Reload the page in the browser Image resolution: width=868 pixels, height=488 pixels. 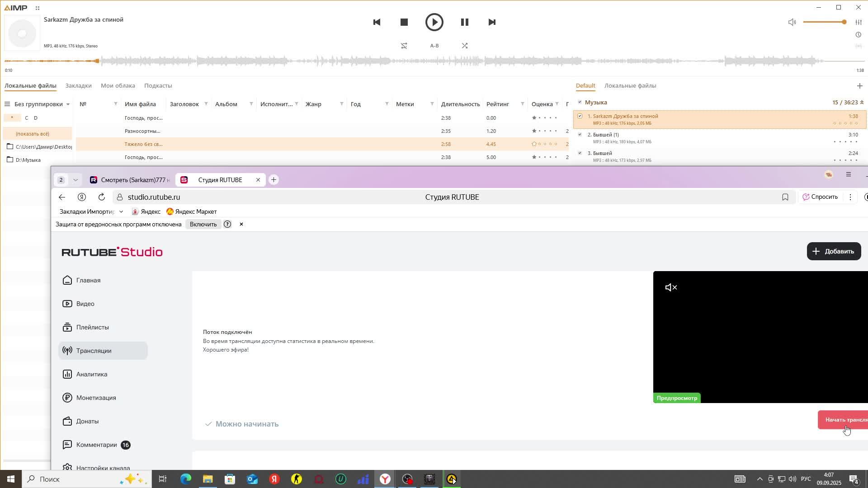click(102, 197)
